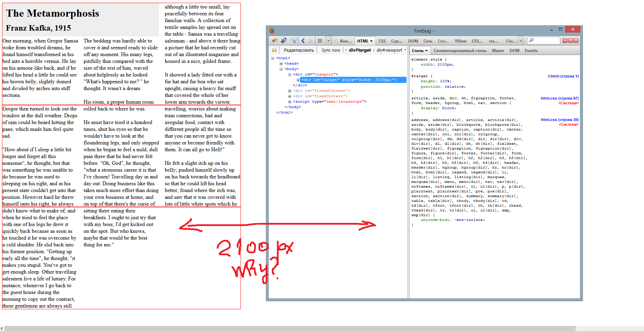Select the div id="target" row in HTML tree
Viewport: 644px width, 331px height.
353,80
